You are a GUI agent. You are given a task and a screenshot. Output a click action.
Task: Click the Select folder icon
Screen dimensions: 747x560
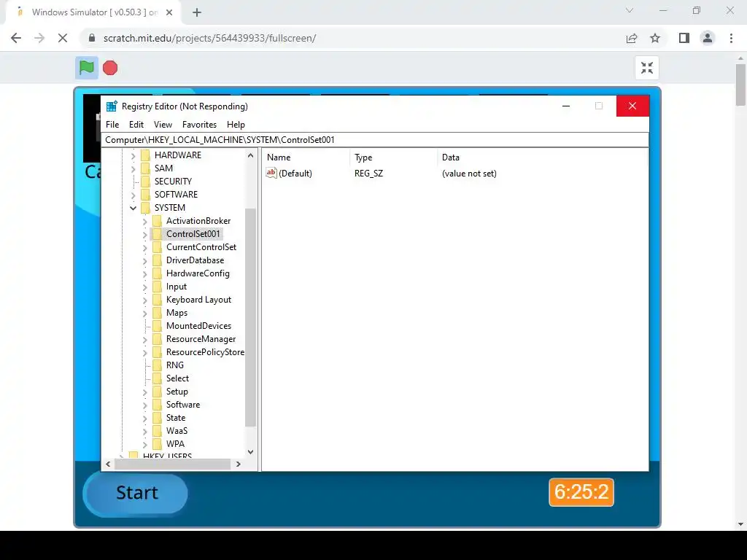[158, 378]
